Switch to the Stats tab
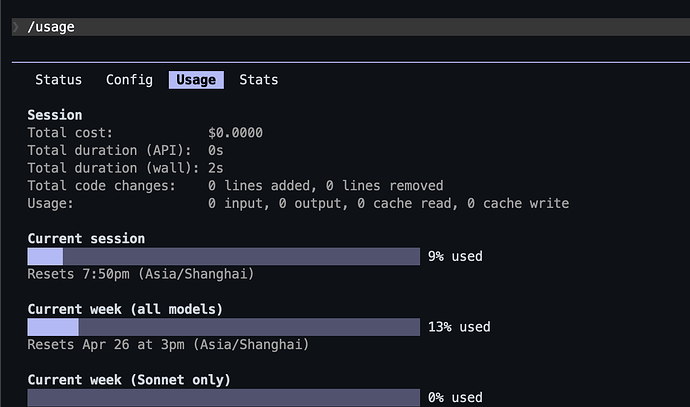690x407 pixels. click(x=259, y=80)
